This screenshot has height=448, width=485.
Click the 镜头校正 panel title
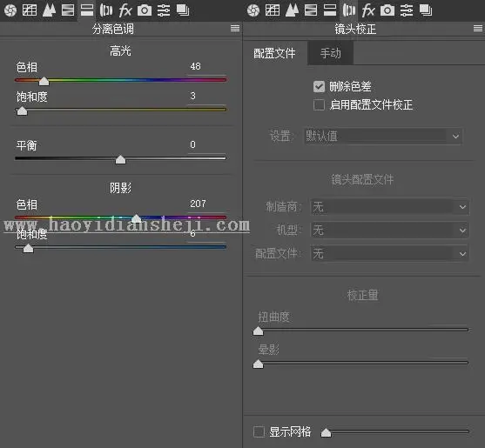pos(355,29)
